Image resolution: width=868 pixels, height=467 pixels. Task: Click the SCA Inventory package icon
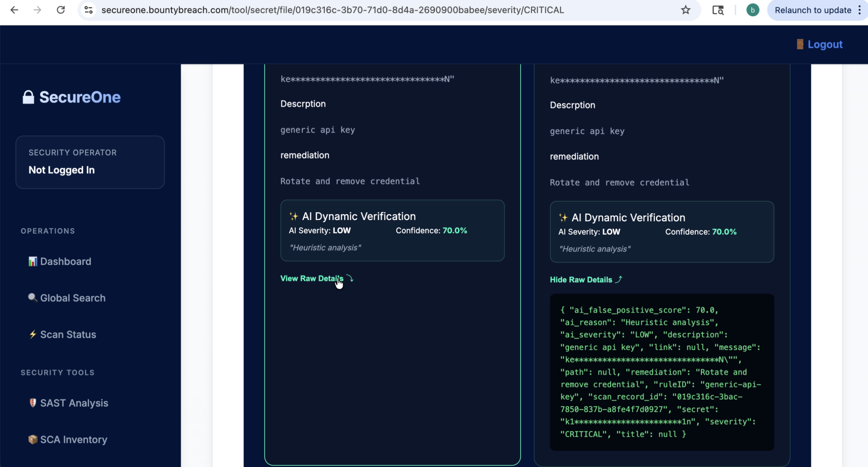point(33,440)
